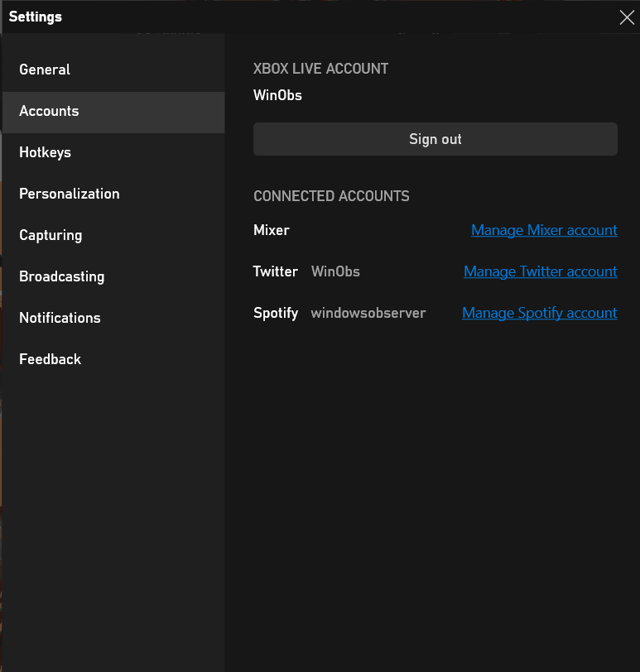This screenshot has height=672, width=640.
Task: Click the Spotify username windowsobserver
Action: (x=368, y=313)
